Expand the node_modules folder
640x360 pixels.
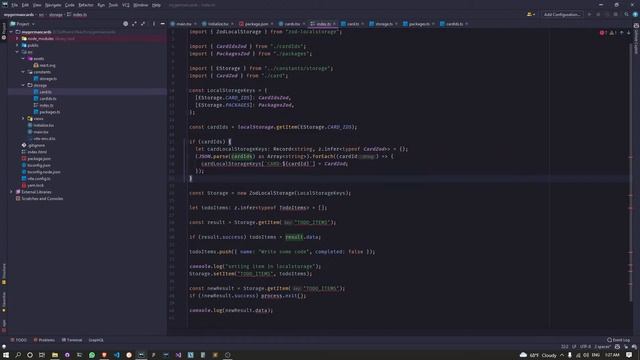17,39
